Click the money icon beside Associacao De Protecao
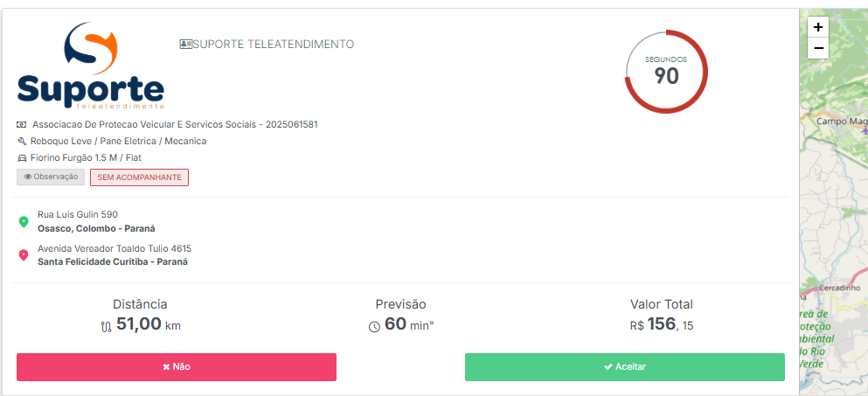Screen dimensions: 868x396 pyautogui.click(x=22, y=125)
